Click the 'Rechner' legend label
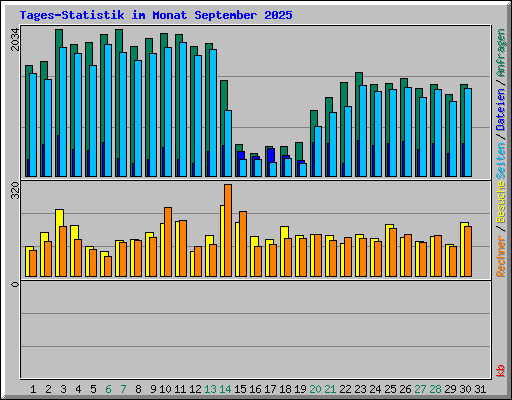The image size is (512, 400). point(501,256)
